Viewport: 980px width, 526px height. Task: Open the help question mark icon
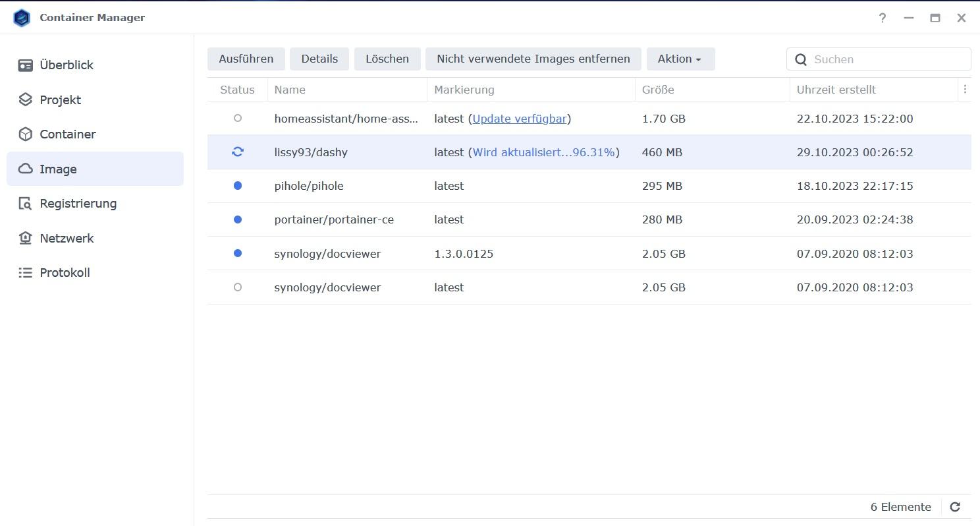[x=883, y=18]
